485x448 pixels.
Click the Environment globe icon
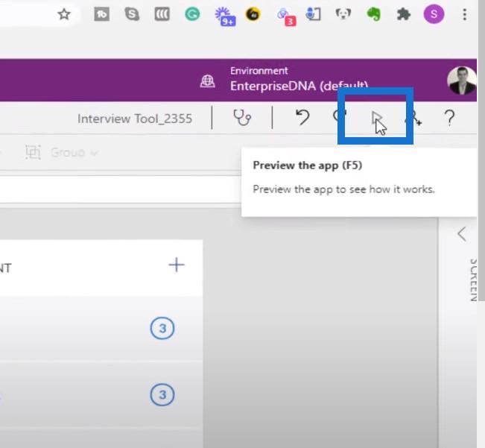coord(208,81)
